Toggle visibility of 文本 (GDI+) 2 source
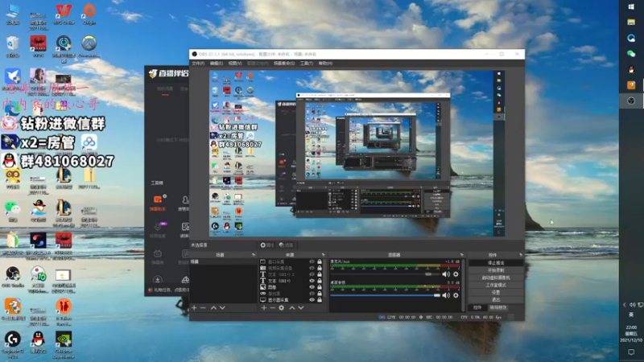The width and height of the screenshot is (644, 362). pos(312,274)
